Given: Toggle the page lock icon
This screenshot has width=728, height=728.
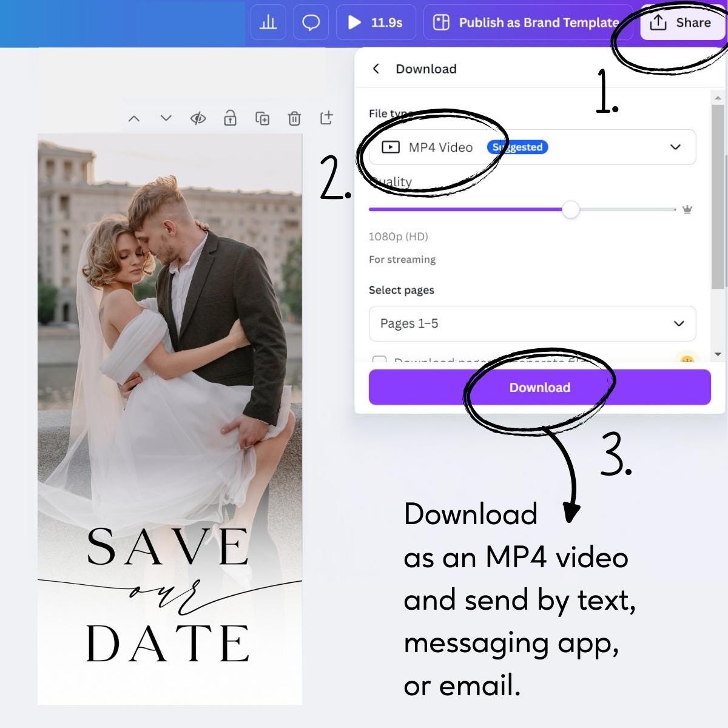Looking at the screenshot, I should (x=230, y=118).
